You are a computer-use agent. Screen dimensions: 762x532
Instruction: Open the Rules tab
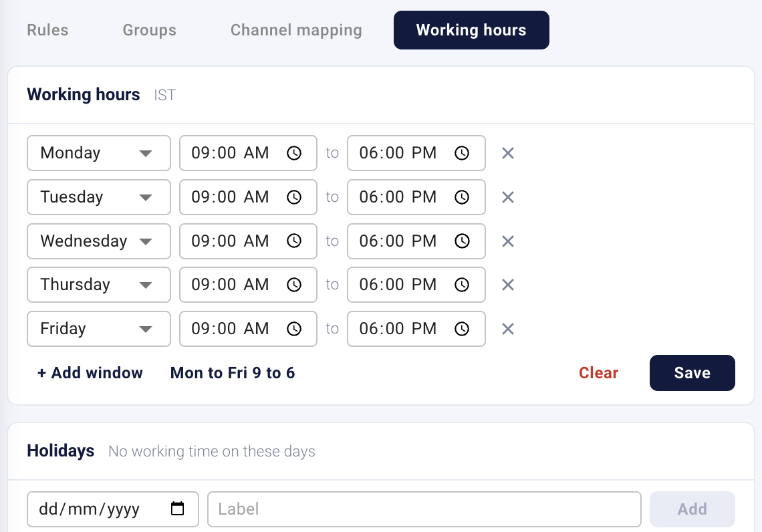47,30
